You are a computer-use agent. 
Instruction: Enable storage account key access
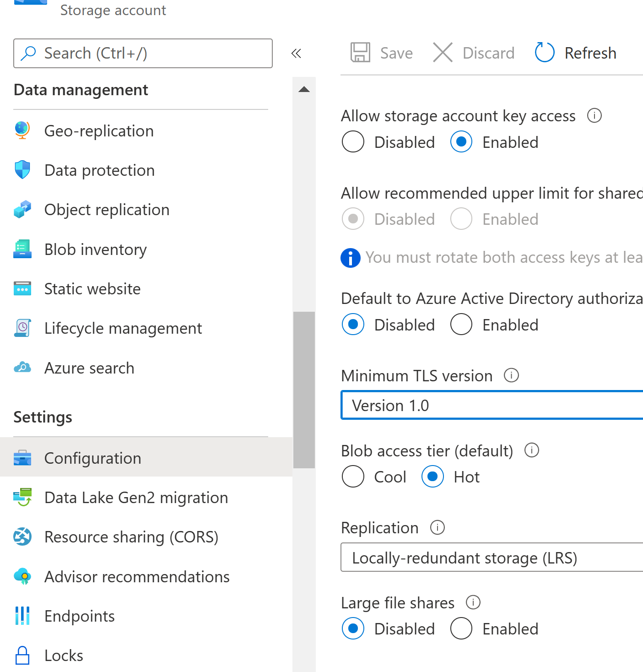coord(461,142)
